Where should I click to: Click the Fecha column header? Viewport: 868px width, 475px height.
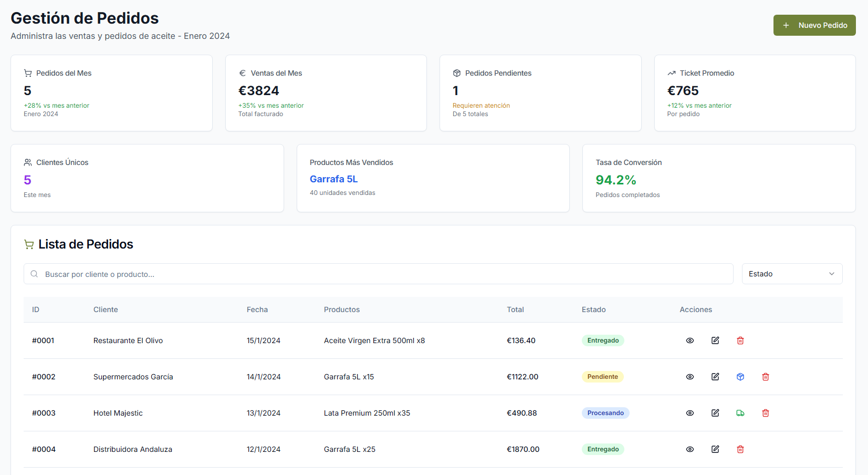pos(257,309)
